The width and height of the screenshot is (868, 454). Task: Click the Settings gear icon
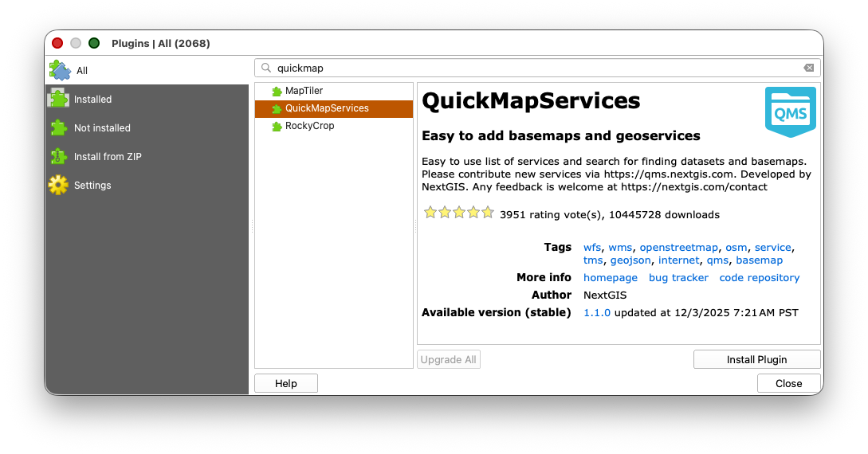58,186
